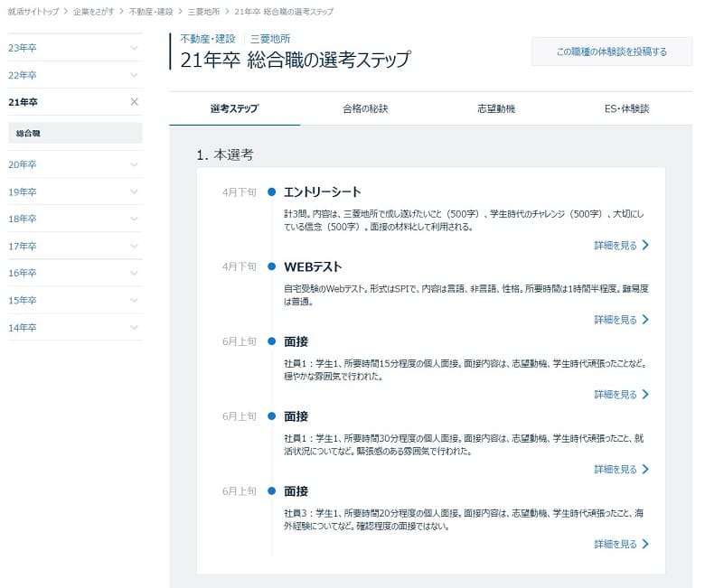Click the blue timeline dot beside WEBテスト
The height and width of the screenshot is (588, 705).
tap(271, 266)
